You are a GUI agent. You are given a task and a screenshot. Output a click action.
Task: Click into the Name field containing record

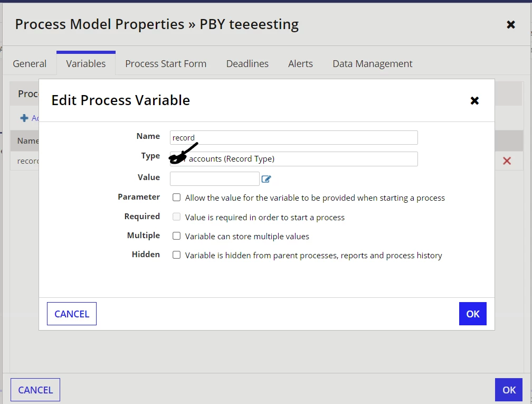pos(294,137)
